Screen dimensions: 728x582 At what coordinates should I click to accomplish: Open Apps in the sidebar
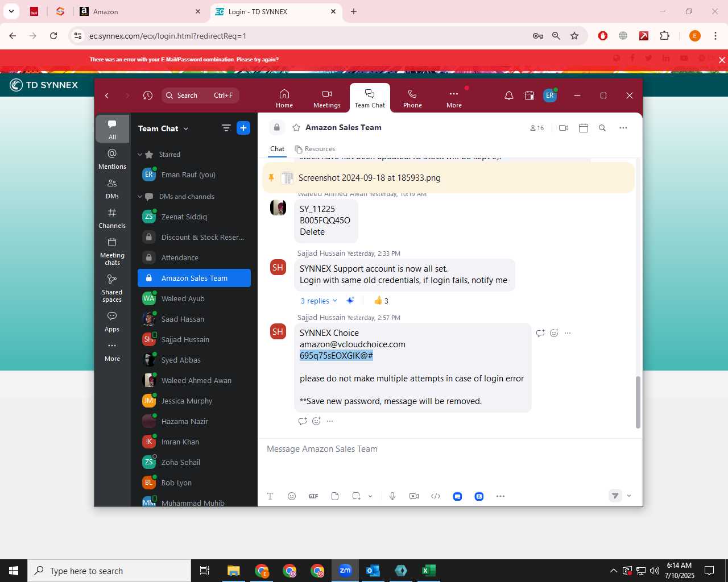(x=112, y=321)
